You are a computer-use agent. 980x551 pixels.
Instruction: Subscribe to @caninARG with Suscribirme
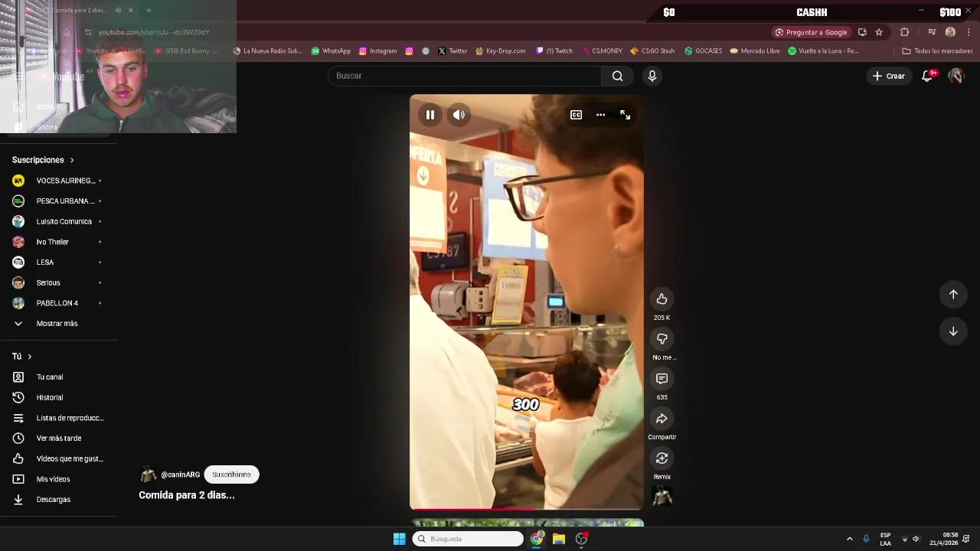231,474
